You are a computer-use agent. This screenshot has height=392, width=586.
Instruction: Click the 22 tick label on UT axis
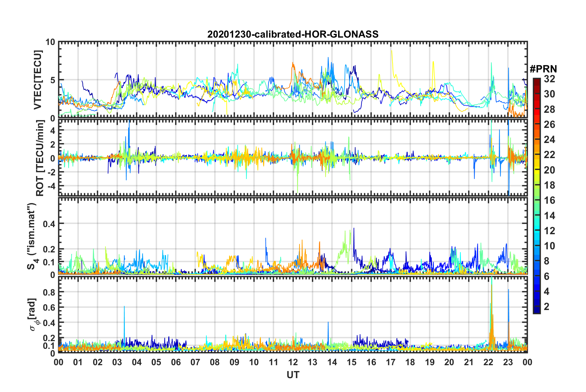point(488,362)
